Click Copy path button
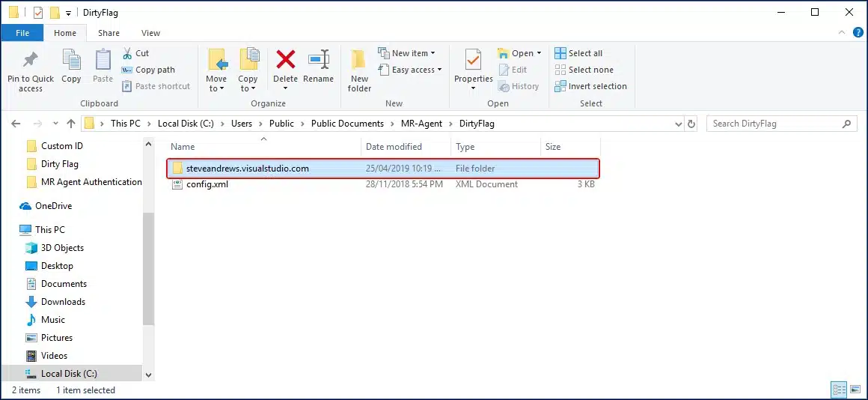Image resolution: width=868 pixels, height=400 pixels. 148,70
